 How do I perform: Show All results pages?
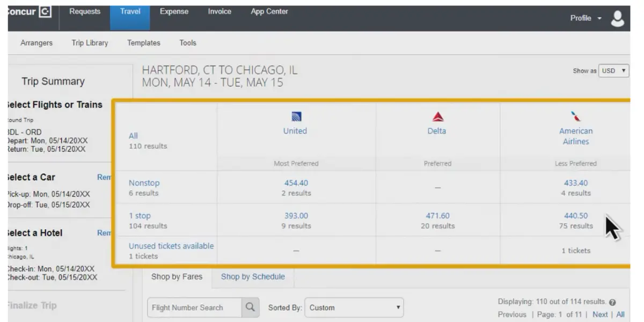pos(620,314)
